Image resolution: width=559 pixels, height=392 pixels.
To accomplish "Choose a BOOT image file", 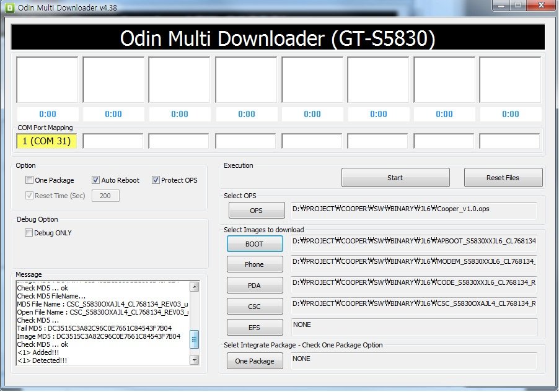I will click(x=254, y=244).
